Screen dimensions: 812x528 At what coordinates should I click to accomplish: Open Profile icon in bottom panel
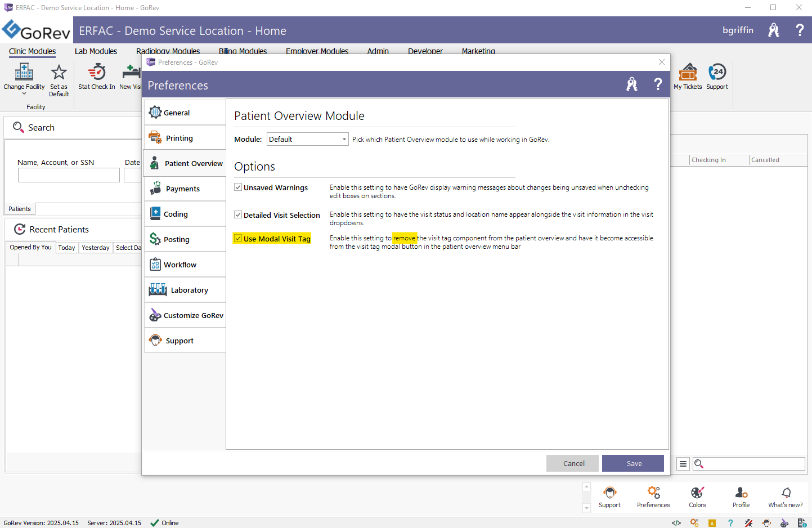point(741,493)
